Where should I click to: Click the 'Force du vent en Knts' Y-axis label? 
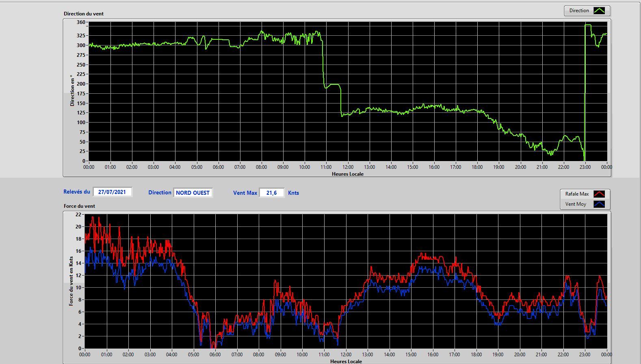pyautogui.click(x=71, y=281)
